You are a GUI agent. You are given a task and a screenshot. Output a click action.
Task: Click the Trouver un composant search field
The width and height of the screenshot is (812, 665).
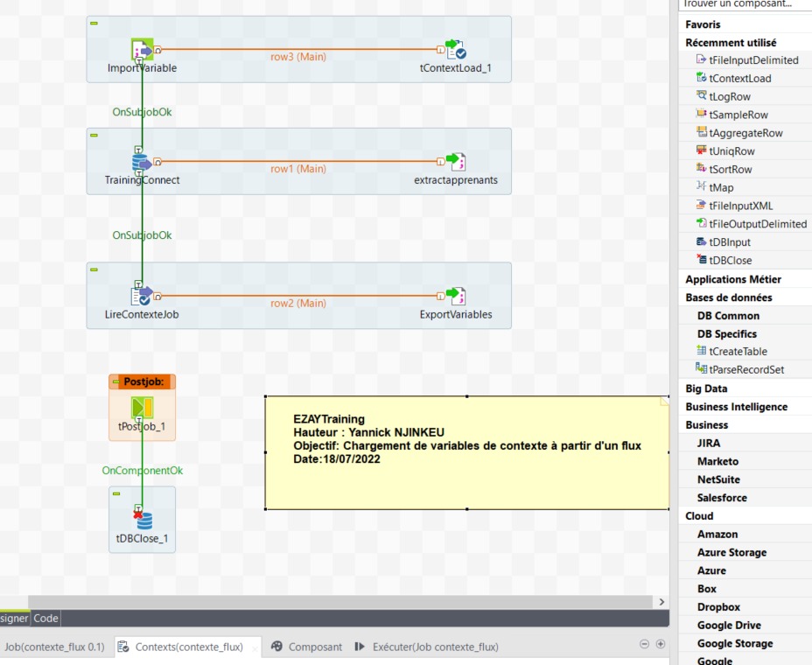[x=744, y=4]
